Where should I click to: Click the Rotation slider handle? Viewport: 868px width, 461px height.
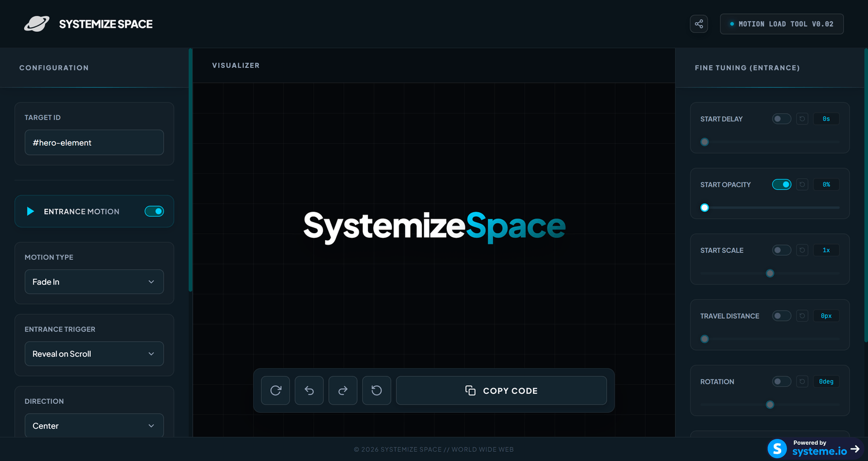pyautogui.click(x=770, y=404)
